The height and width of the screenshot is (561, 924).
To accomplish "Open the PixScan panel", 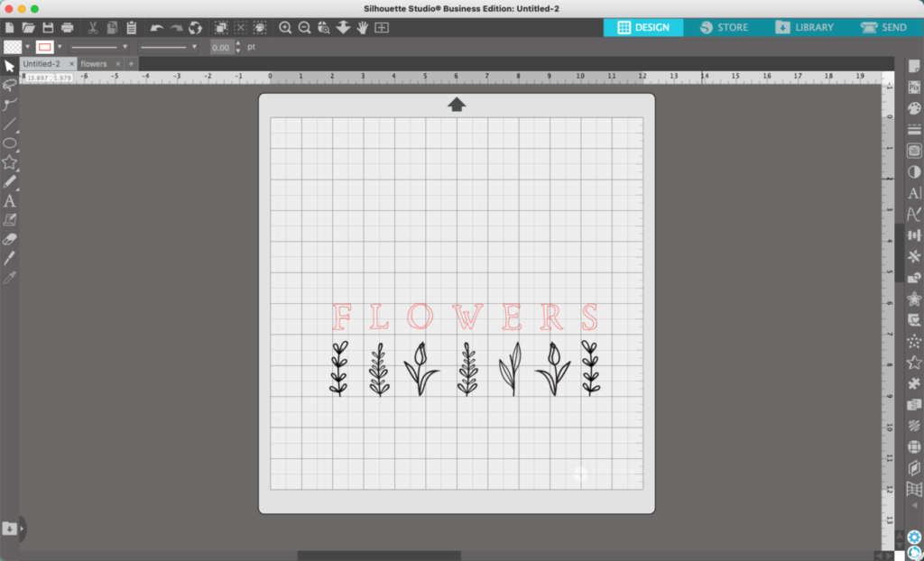I will [x=914, y=87].
